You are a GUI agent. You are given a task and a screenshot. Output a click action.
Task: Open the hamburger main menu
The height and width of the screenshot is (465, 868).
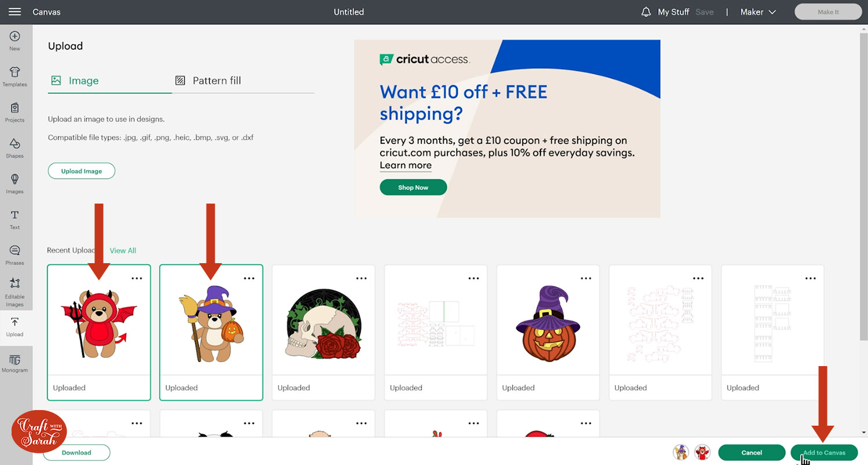[x=15, y=12]
